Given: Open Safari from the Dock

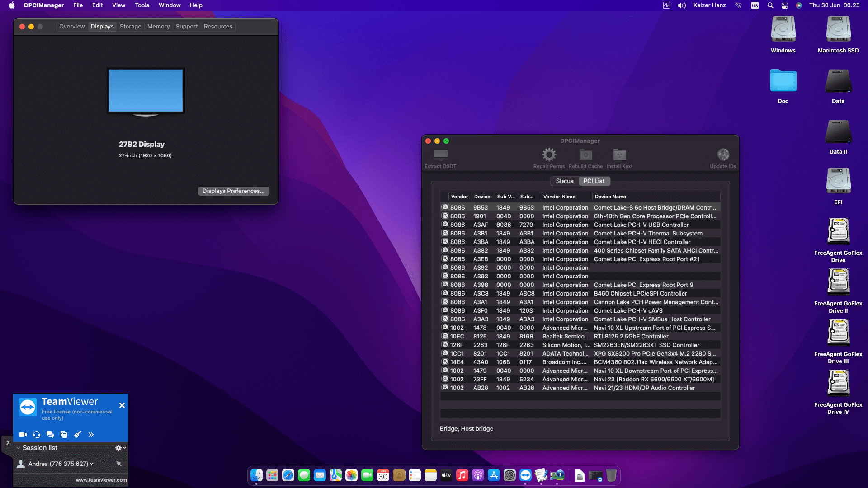Looking at the screenshot, I should (x=288, y=475).
